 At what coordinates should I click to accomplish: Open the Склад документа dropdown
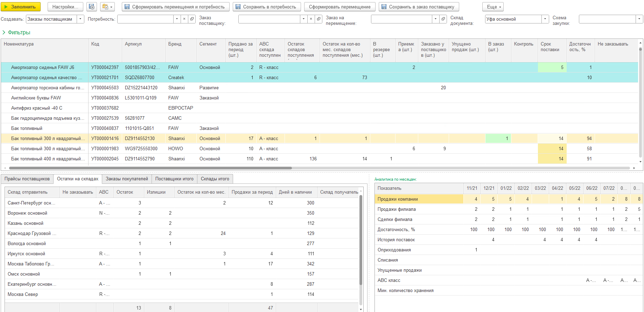click(x=545, y=19)
